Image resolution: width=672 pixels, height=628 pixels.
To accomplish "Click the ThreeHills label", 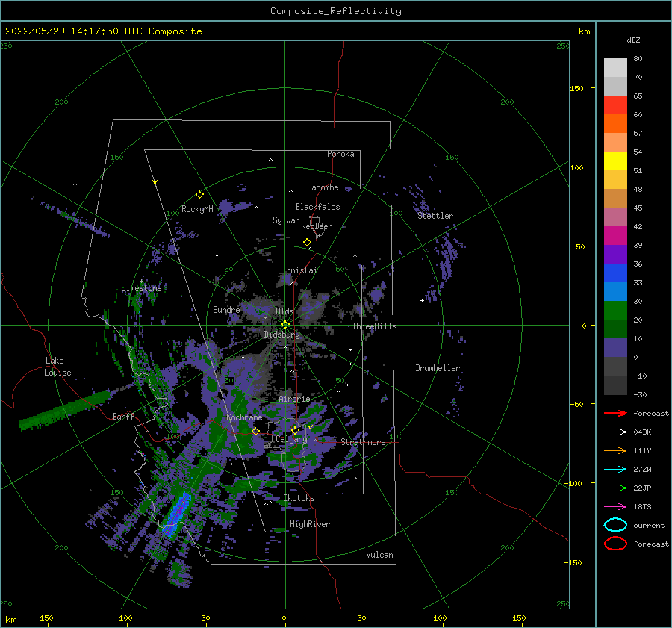I will (x=375, y=326).
